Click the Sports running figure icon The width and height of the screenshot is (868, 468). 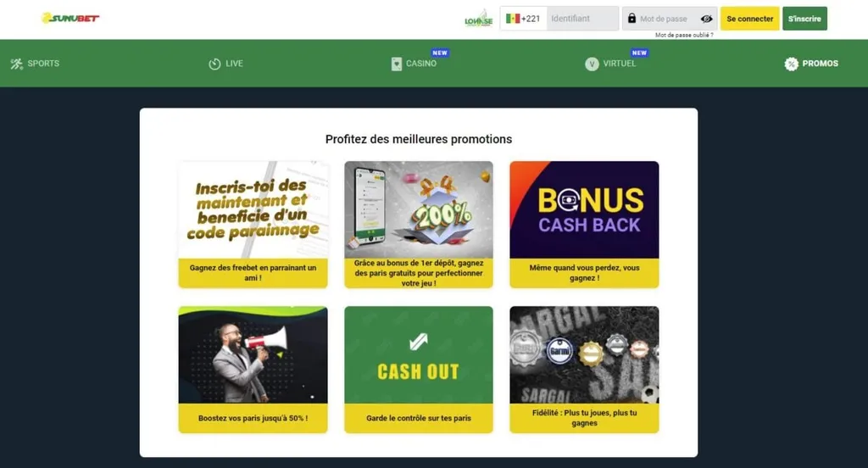coord(17,64)
